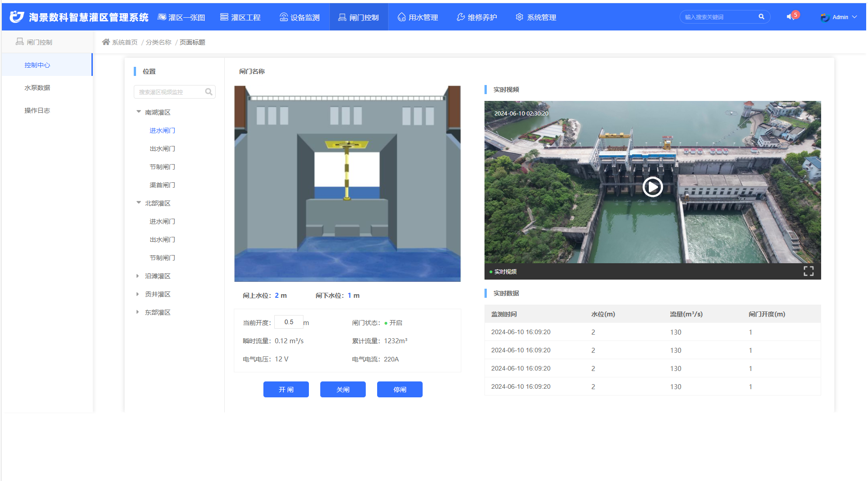Click the 灌区工程 icon in navbar
The width and height of the screenshot is (868, 481).
click(x=224, y=17)
